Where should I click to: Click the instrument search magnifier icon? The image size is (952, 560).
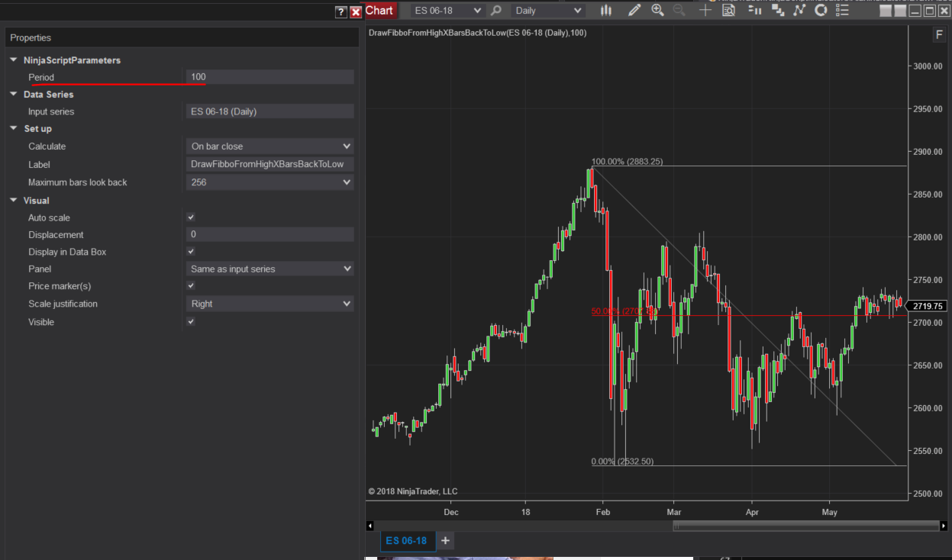click(495, 11)
